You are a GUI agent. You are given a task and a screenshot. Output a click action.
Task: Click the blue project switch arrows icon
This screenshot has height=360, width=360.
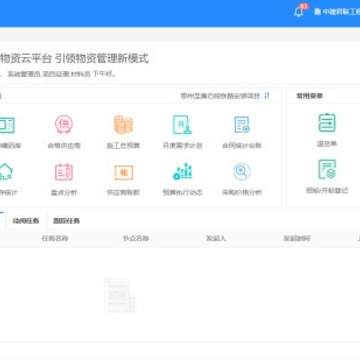[267, 96]
